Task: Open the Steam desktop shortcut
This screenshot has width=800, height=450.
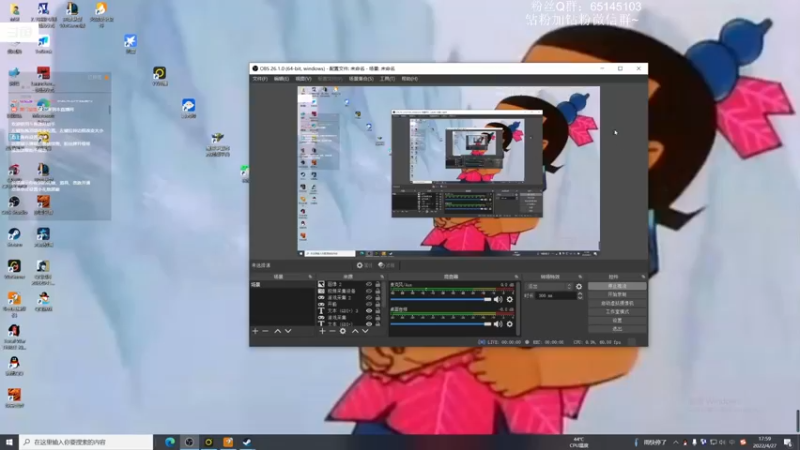Action: click(x=14, y=237)
